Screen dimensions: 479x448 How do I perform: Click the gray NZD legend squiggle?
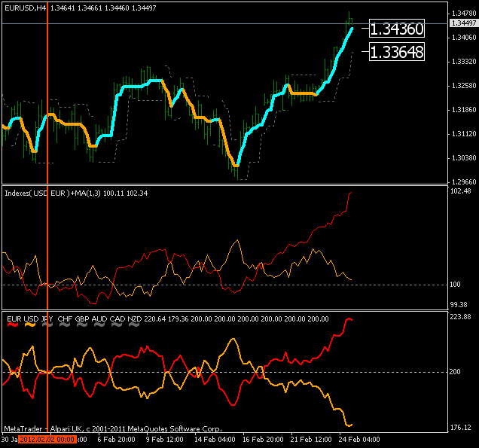[x=134, y=325]
